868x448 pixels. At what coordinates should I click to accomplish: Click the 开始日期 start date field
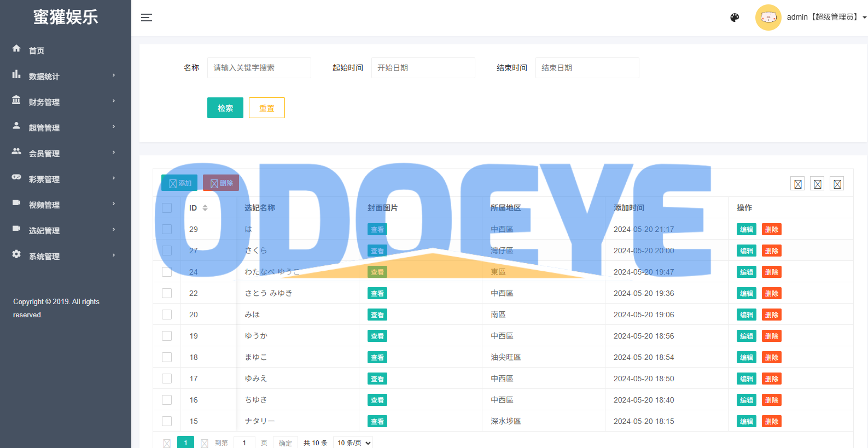coord(423,68)
